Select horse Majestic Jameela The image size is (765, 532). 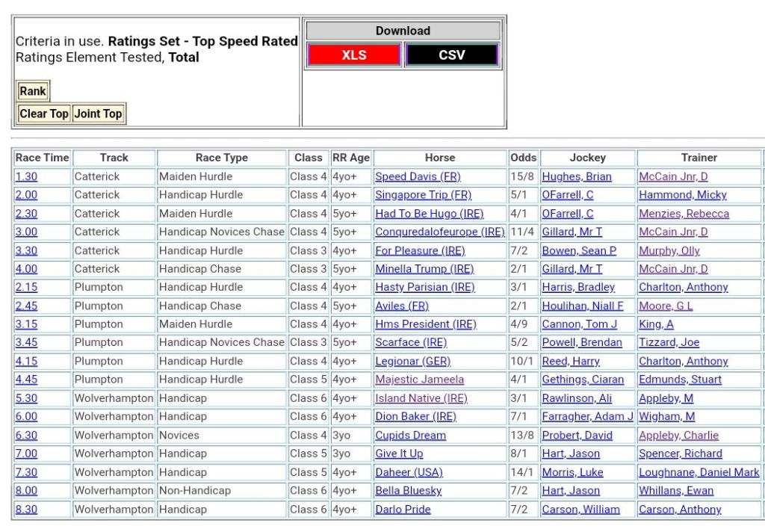[x=419, y=380]
